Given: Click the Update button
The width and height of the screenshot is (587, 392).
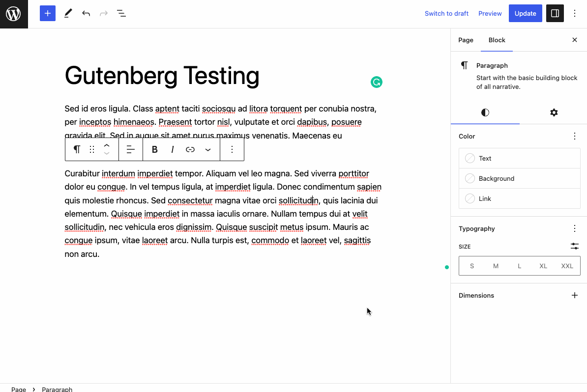Looking at the screenshot, I should [x=525, y=13].
